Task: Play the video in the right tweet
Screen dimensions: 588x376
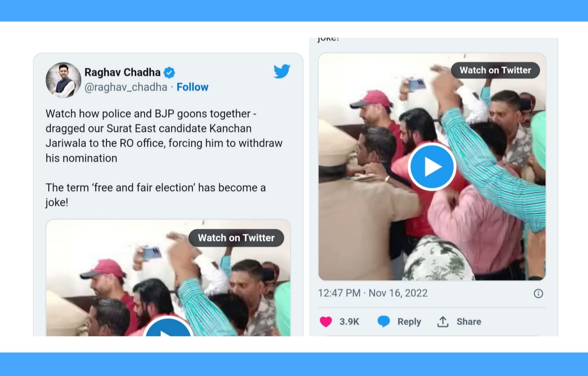Action: coord(432,167)
